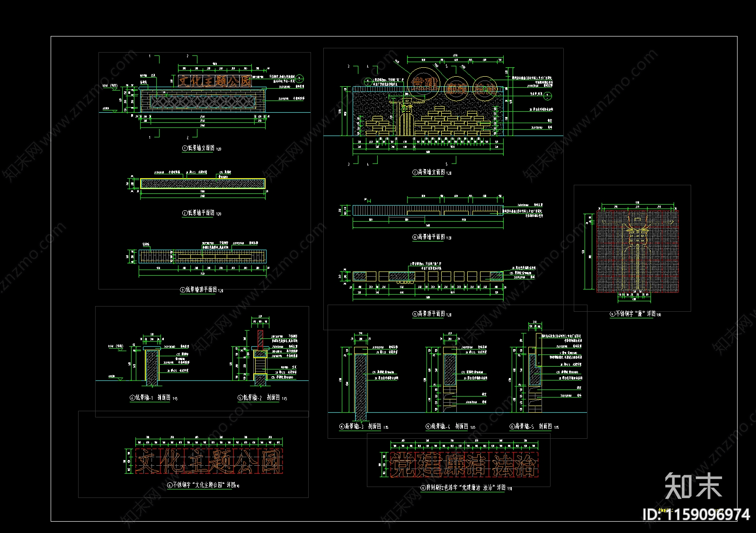
Task: Click the 不锈钢字 '文化主题公园' 详图 caption
Action: pyautogui.click(x=203, y=486)
